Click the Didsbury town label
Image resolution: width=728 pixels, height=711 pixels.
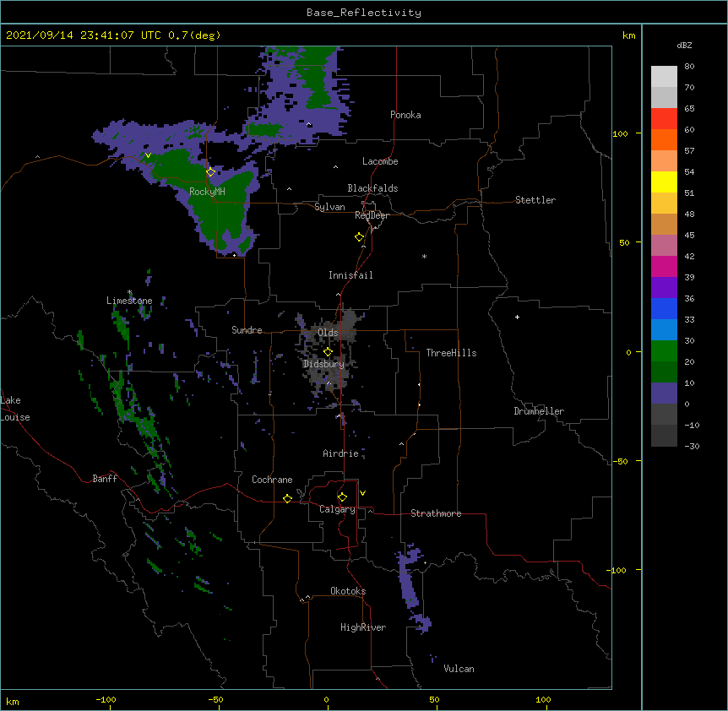[x=323, y=364]
